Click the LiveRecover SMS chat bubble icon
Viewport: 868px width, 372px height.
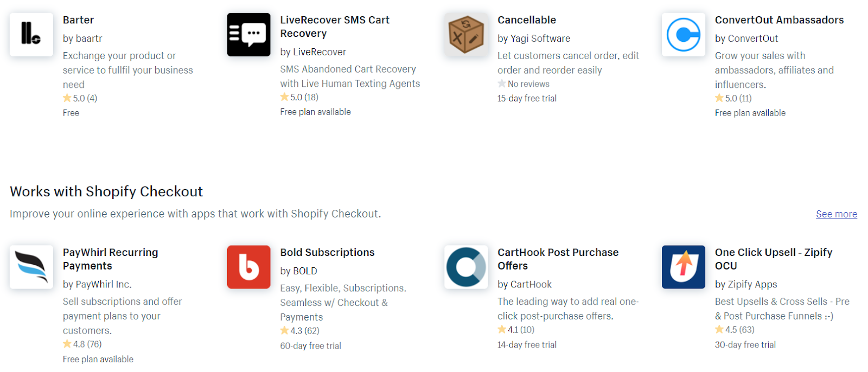[248, 35]
